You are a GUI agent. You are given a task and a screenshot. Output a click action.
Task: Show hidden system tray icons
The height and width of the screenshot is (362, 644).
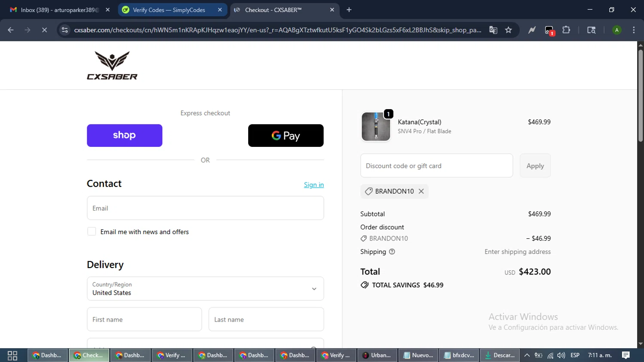point(527,356)
